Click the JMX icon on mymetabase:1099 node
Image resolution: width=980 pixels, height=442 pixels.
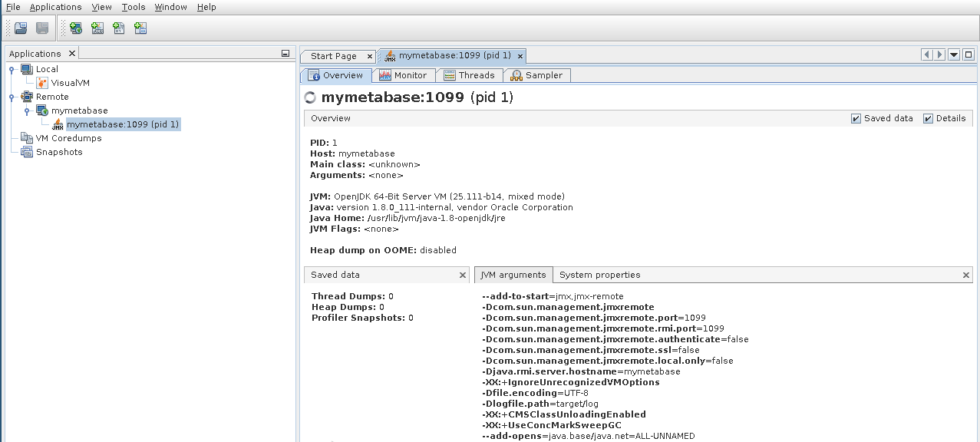(x=59, y=124)
